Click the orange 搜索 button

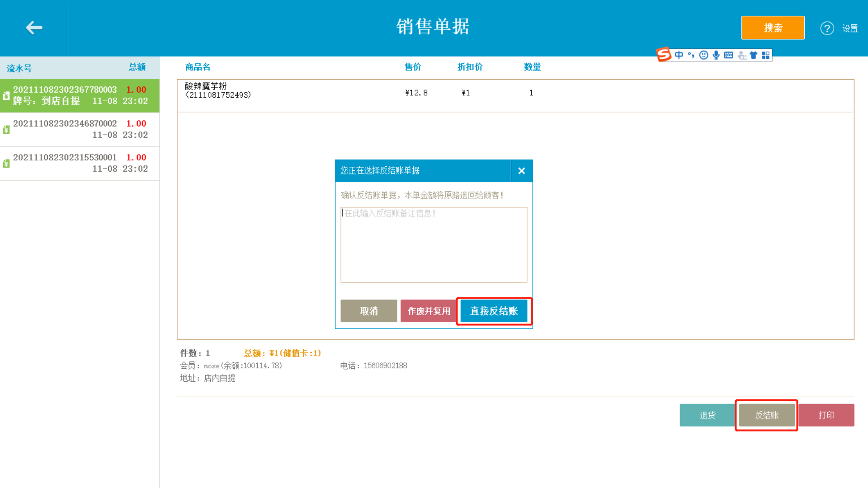click(773, 28)
